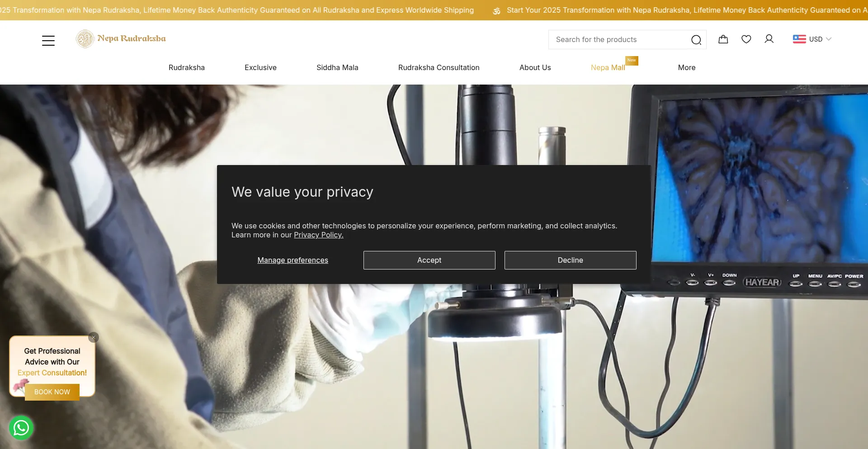Go to Nepa Mall page
The height and width of the screenshot is (449, 868).
click(608, 67)
